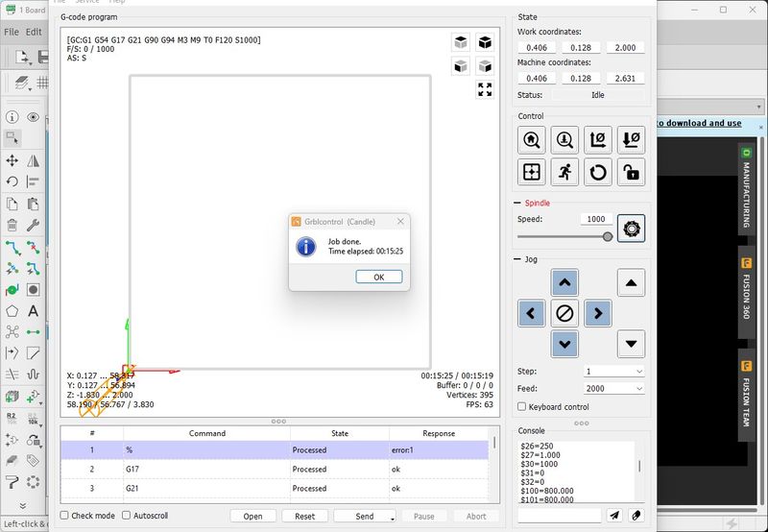768x532 pixels.
Task: Jog Z down with black triangle
Action: click(x=631, y=344)
